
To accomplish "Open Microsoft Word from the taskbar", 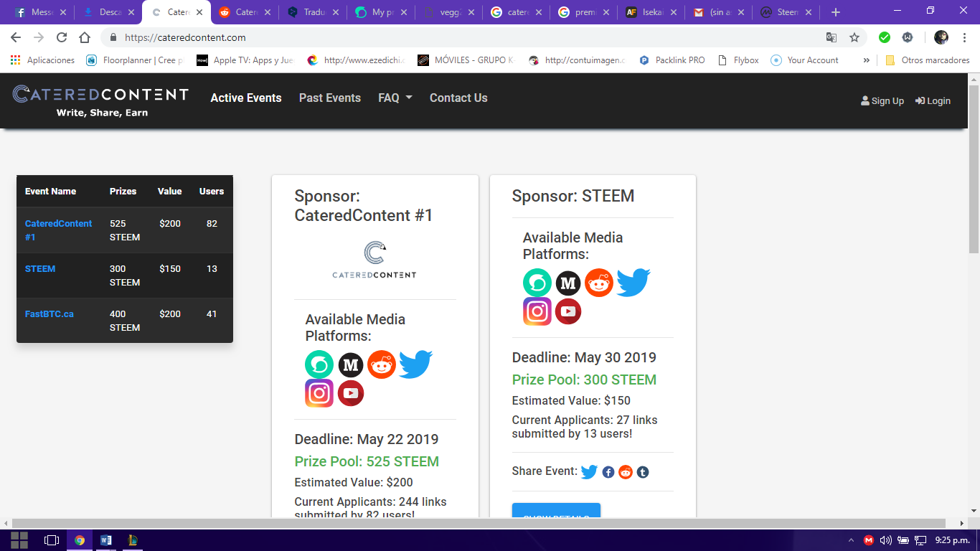I will click(x=105, y=540).
